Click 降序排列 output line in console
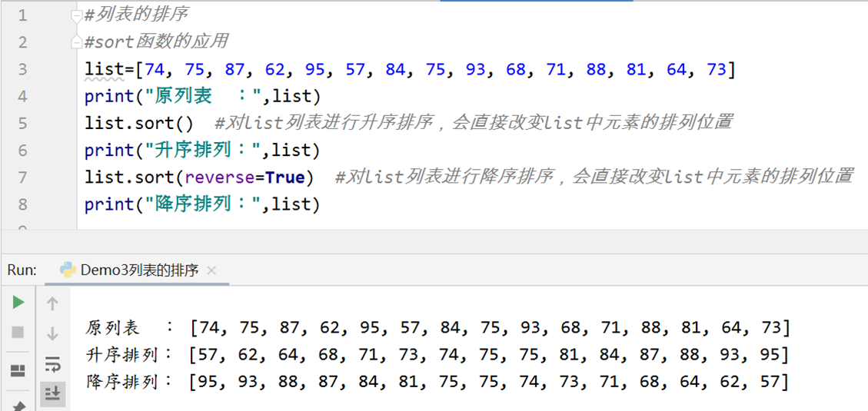The width and height of the screenshot is (868, 411). (437, 382)
